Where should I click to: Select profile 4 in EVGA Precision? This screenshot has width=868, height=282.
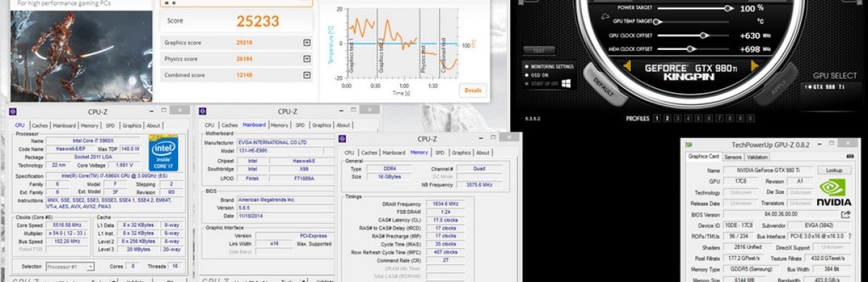[688, 118]
